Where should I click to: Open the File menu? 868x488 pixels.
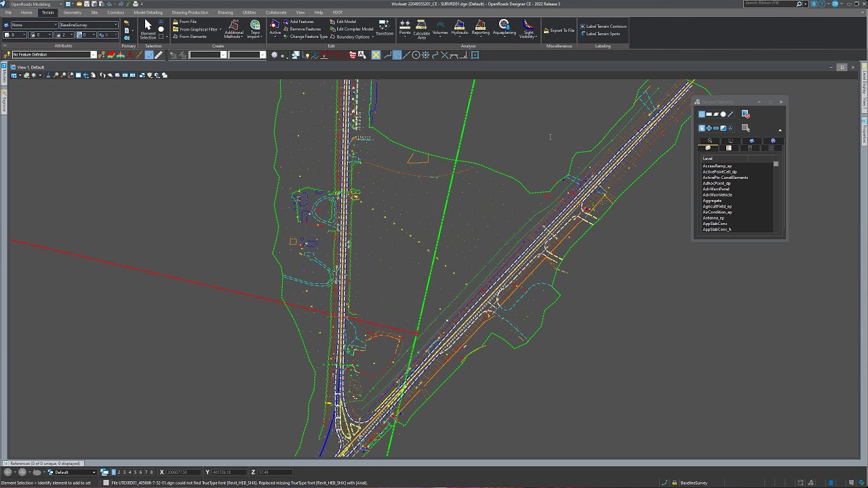8,12
